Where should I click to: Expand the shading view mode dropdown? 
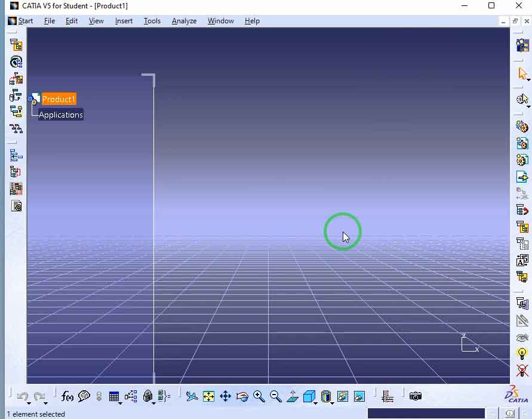(x=332, y=403)
